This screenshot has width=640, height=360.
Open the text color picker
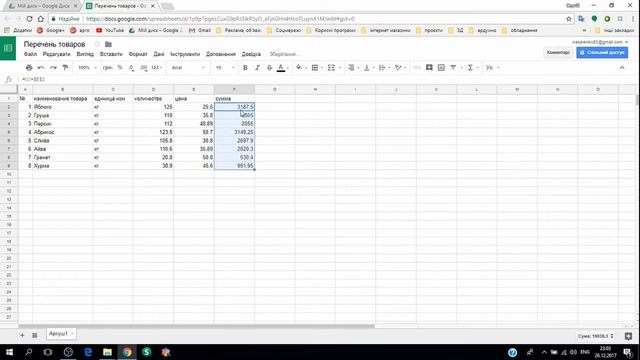[x=281, y=68]
